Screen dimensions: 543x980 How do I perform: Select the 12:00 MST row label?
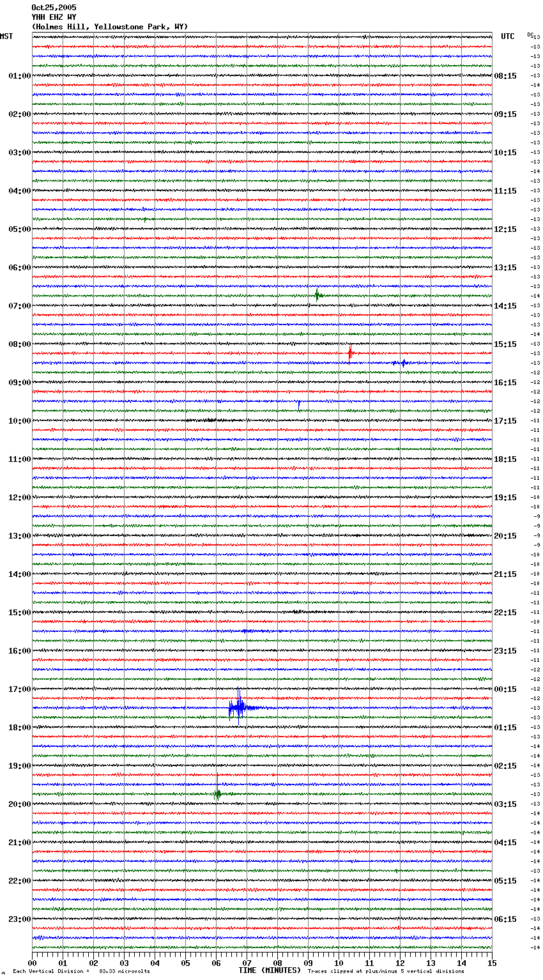click(x=19, y=498)
